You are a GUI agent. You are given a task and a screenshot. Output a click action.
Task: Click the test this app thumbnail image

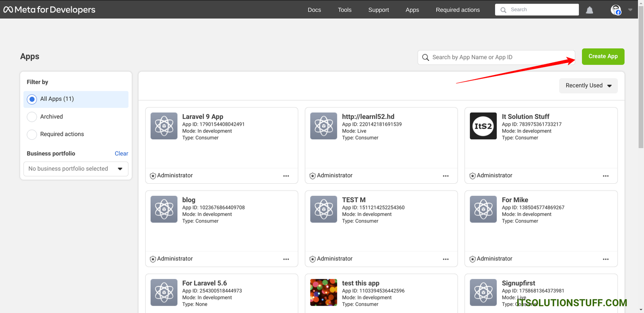click(324, 292)
